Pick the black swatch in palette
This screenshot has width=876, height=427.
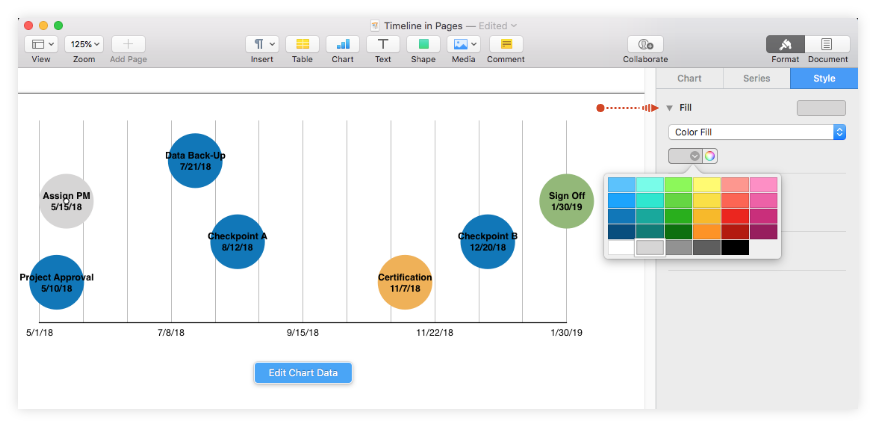[735, 247]
